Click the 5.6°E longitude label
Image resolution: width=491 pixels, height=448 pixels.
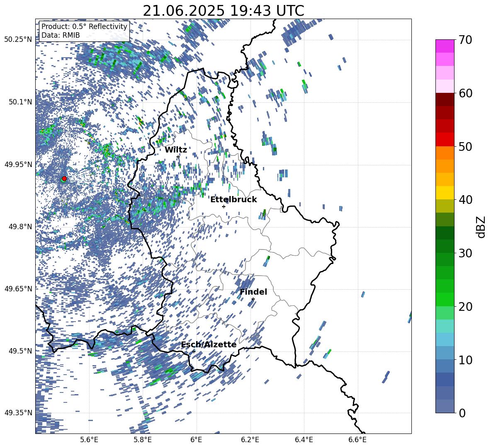(89, 440)
